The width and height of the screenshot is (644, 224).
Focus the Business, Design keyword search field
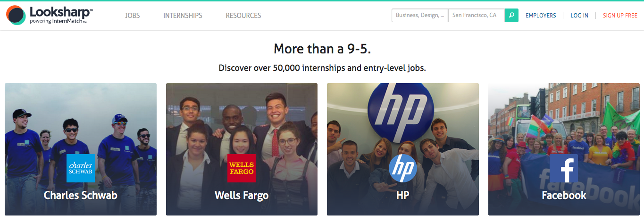(x=420, y=15)
